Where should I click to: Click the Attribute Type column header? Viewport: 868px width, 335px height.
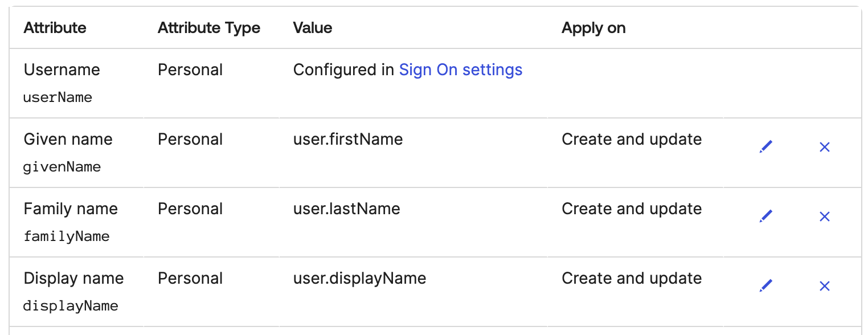[x=209, y=27]
